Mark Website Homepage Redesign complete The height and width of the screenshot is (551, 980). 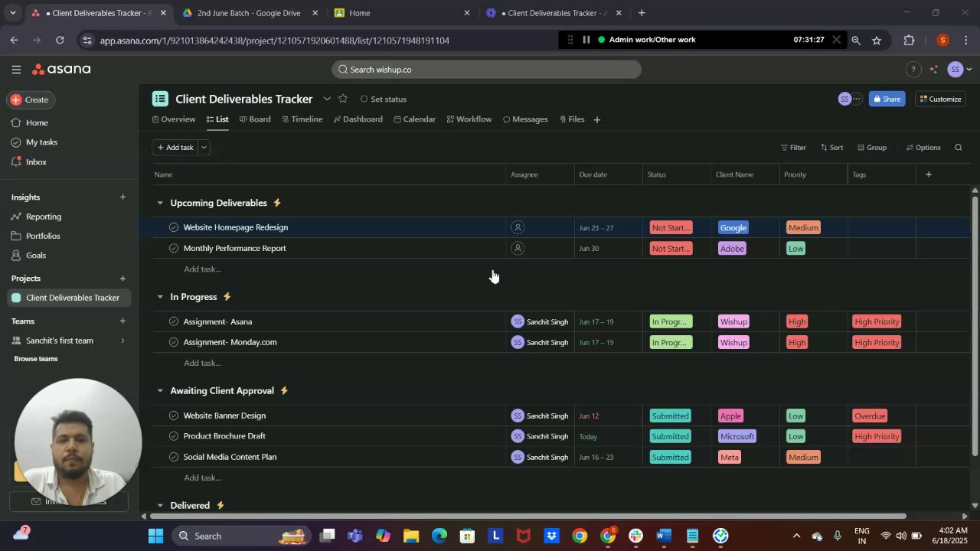point(174,227)
